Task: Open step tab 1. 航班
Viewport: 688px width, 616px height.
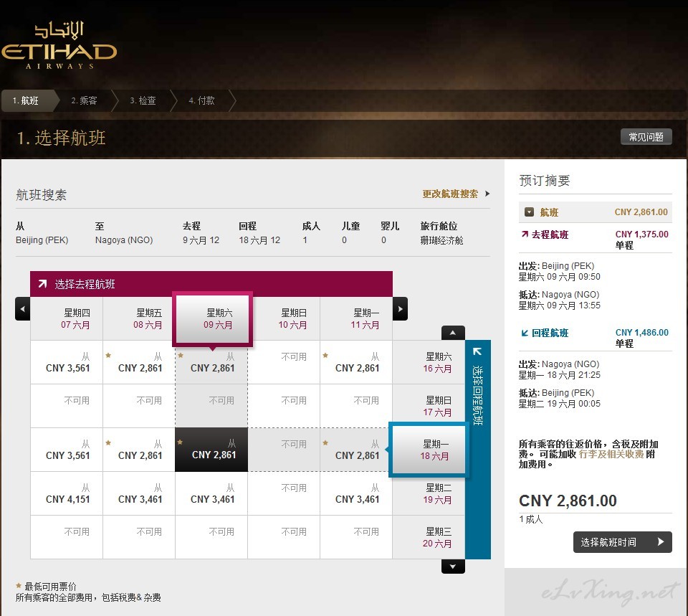Action: tap(29, 100)
